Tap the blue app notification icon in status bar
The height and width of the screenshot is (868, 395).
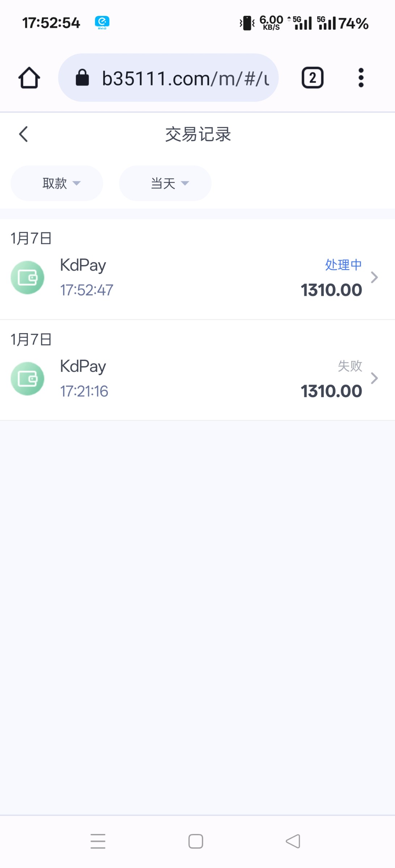coord(102,22)
